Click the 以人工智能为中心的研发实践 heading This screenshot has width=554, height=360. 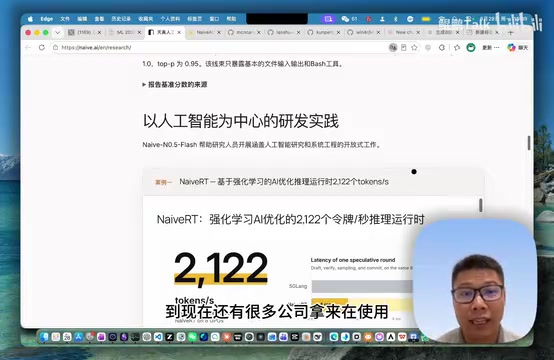point(241,121)
